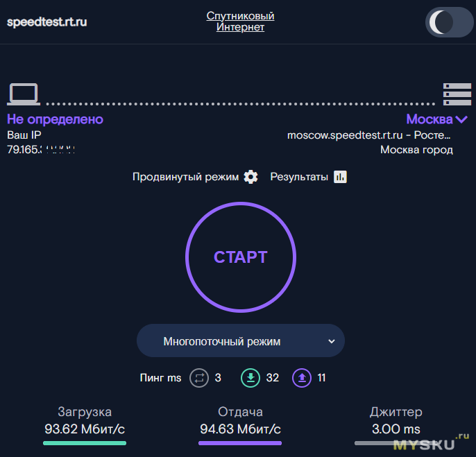
Task: Click the speedtest.rt.ru logo
Action: [46, 21]
